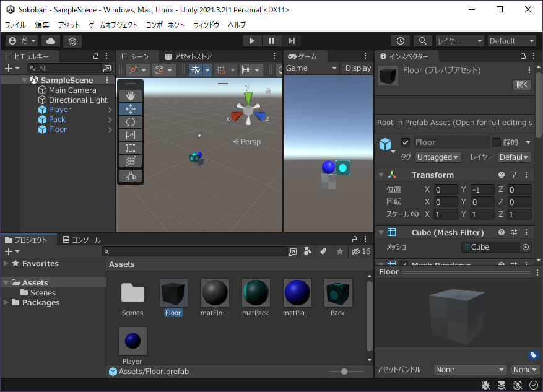Open draw mode shading dropdown
Screen dimensions: 543x392
pos(163,70)
